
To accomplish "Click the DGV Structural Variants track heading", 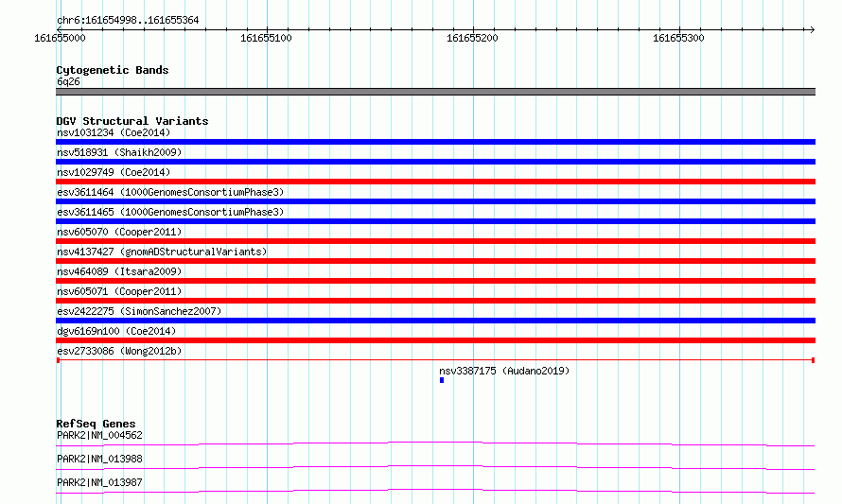I will [132, 121].
